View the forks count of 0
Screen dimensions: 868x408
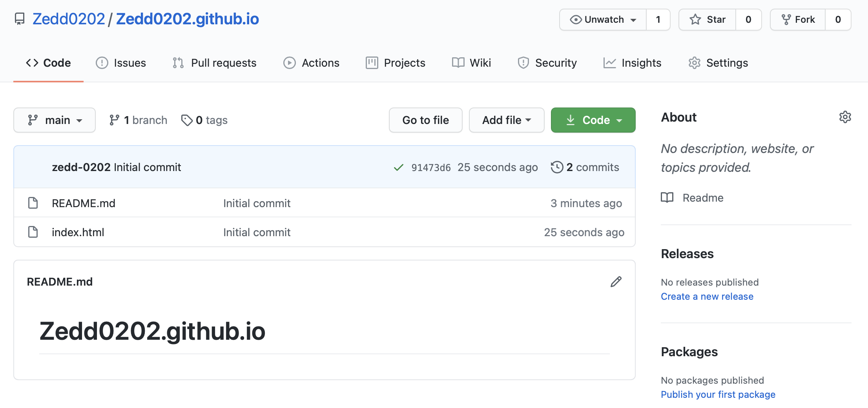[x=838, y=20]
